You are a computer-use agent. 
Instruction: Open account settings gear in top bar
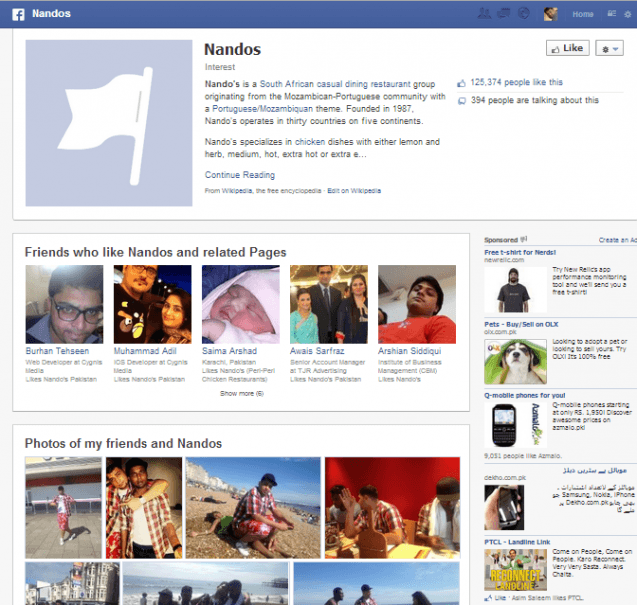coord(627,14)
